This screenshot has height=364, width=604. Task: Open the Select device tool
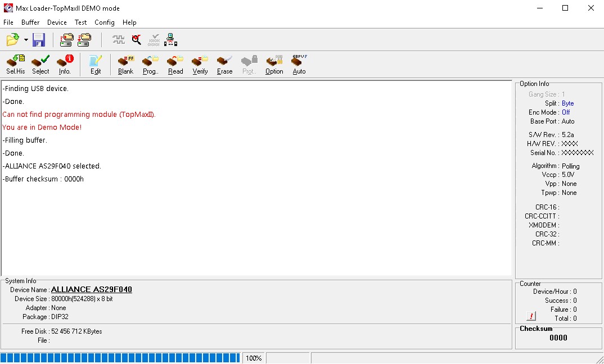point(40,64)
